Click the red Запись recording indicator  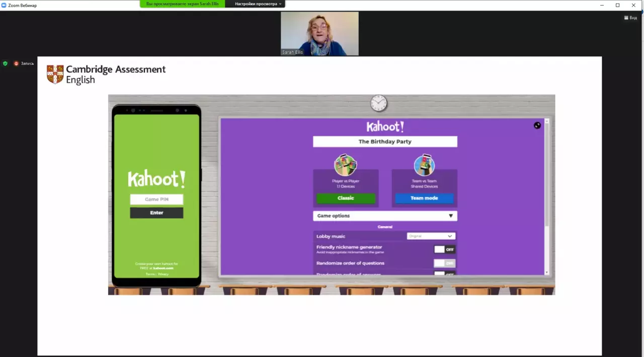pos(24,63)
